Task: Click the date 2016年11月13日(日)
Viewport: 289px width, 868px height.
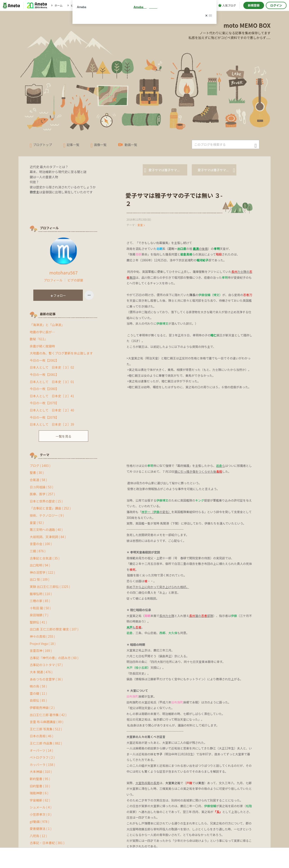Action: tap(139, 220)
